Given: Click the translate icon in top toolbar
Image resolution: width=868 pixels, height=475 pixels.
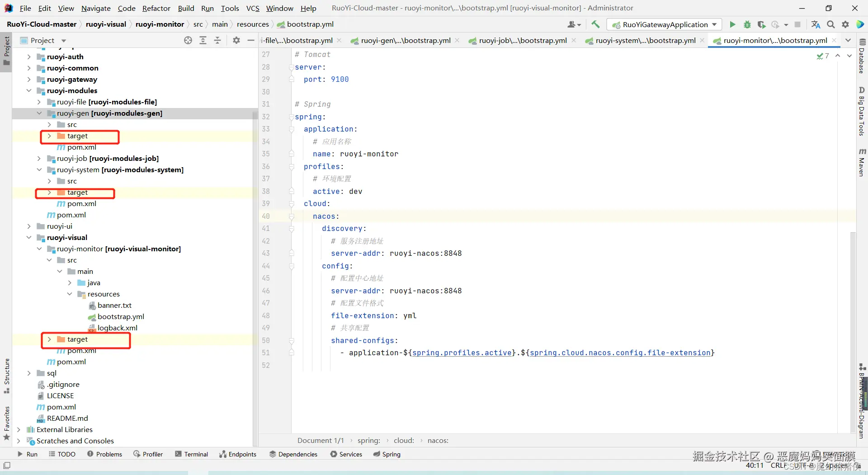Looking at the screenshot, I should click(816, 24).
